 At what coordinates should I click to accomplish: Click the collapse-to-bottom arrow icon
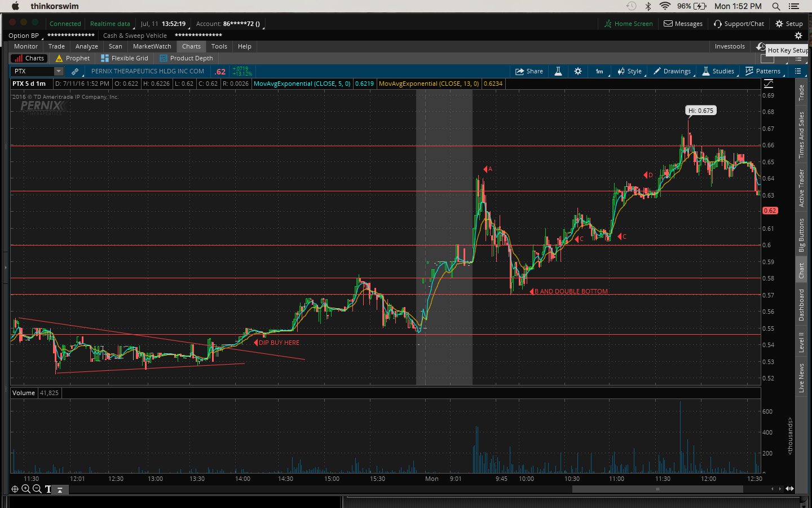[60, 490]
